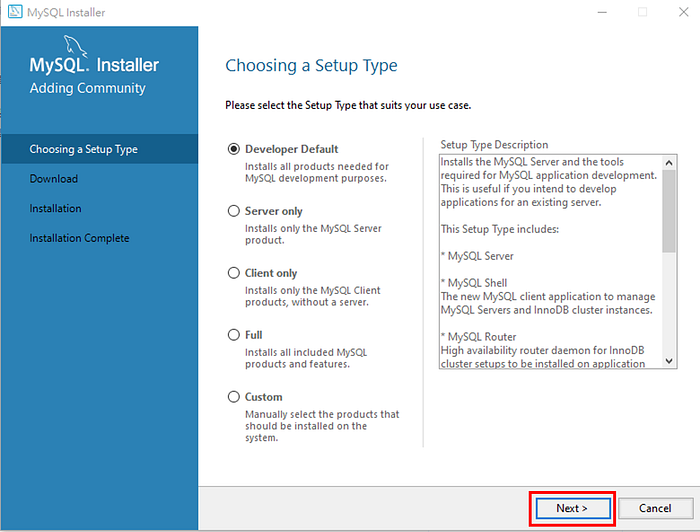Click the MySQL Installer title bar icon

point(15,12)
